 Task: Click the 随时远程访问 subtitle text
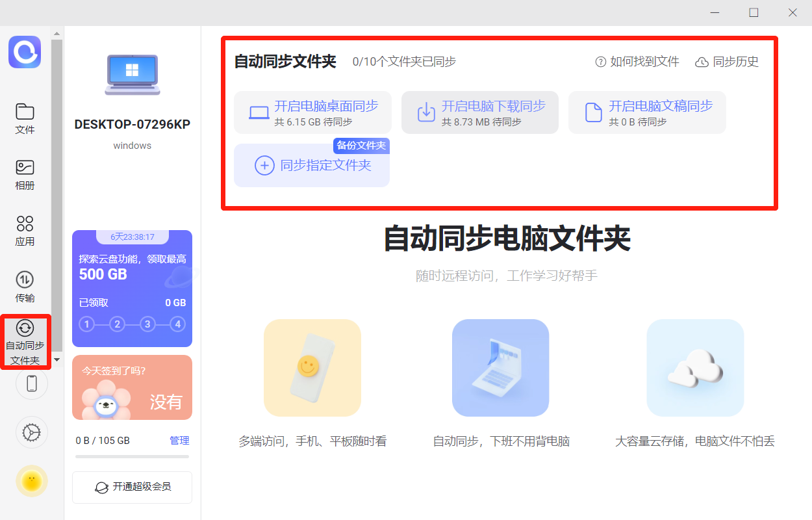point(507,276)
